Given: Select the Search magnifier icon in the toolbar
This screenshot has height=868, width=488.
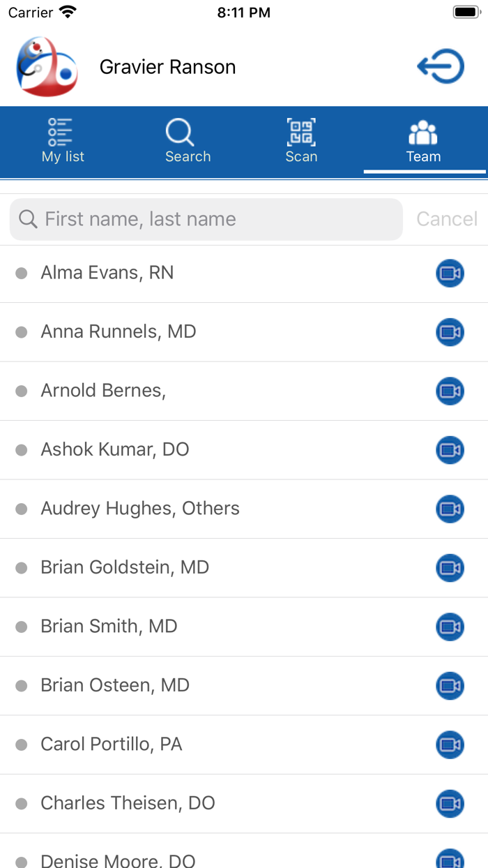Looking at the screenshot, I should pos(180,131).
